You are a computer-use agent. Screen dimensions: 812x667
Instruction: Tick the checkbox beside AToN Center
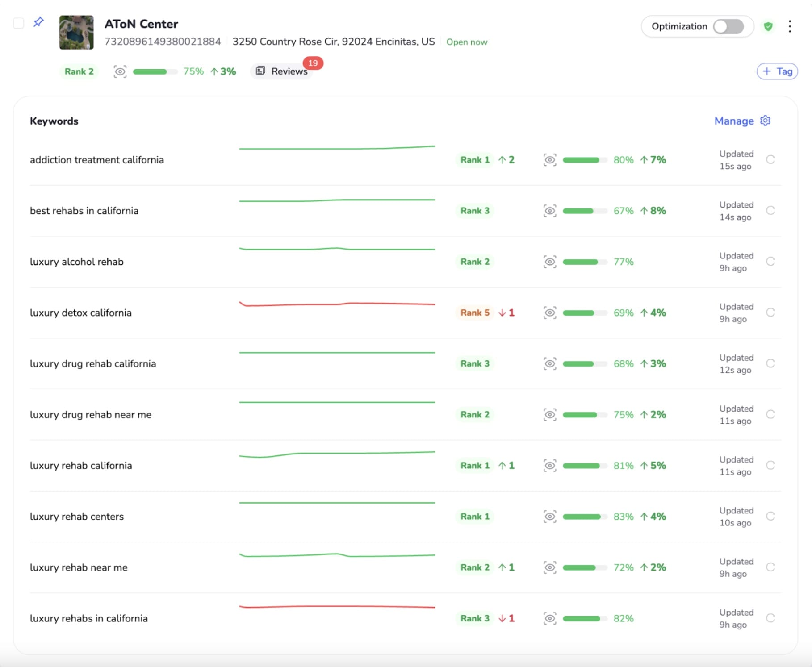[x=18, y=23]
